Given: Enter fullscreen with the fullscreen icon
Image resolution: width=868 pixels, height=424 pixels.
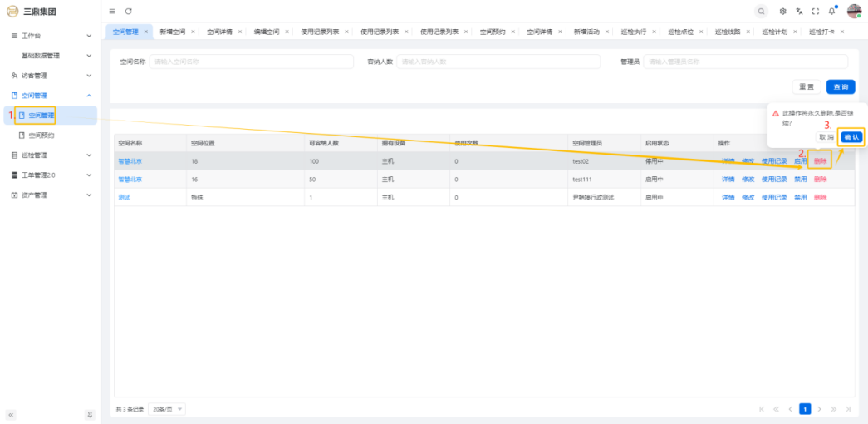Looking at the screenshot, I should pyautogui.click(x=815, y=11).
